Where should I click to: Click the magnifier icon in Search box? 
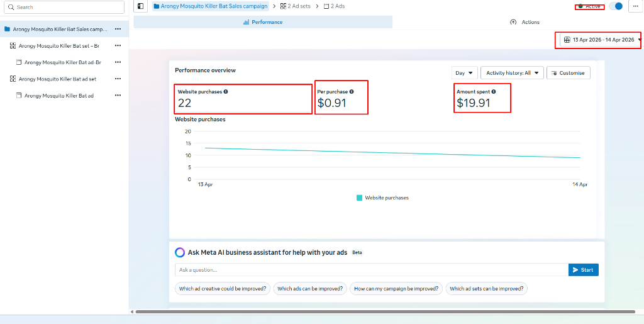(x=11, y=8)
